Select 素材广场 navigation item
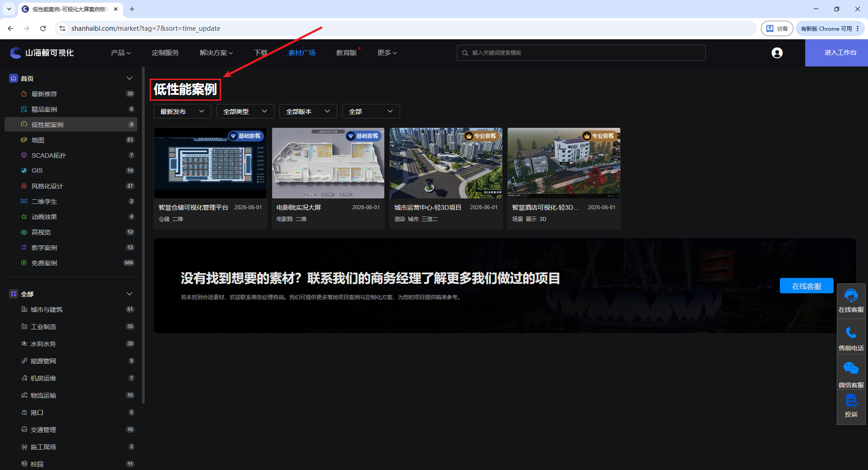The image size is (868, 470). pyautogui.click(x=302, y=53)
